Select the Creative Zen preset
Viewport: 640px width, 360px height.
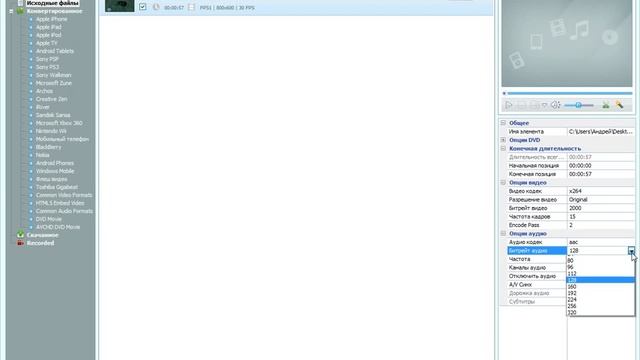click(x=51, y=99)
